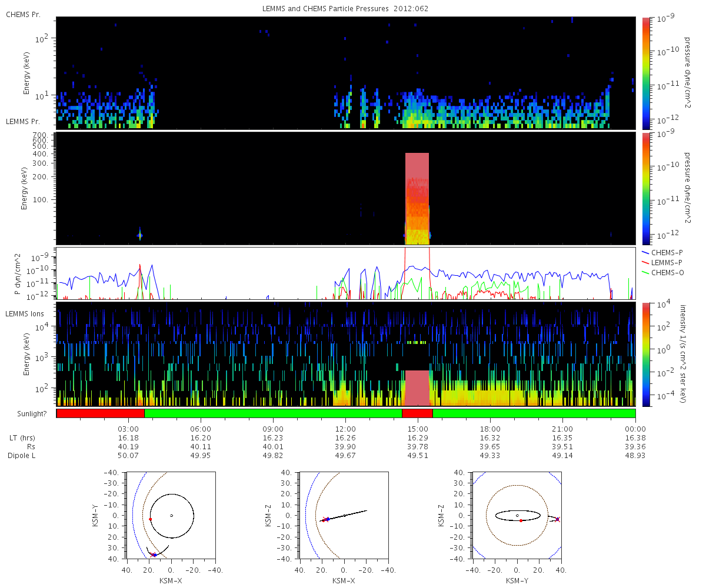
Task: Click the KSM-Y versus KSM-Z orbit plot
Action: click(x=517, y=515)
